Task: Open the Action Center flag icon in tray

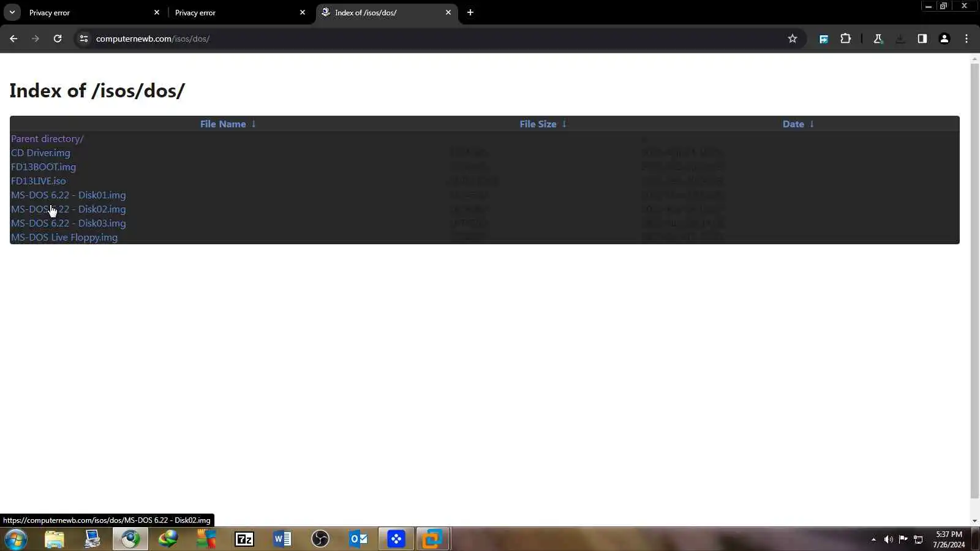Action: coord(903,539)
